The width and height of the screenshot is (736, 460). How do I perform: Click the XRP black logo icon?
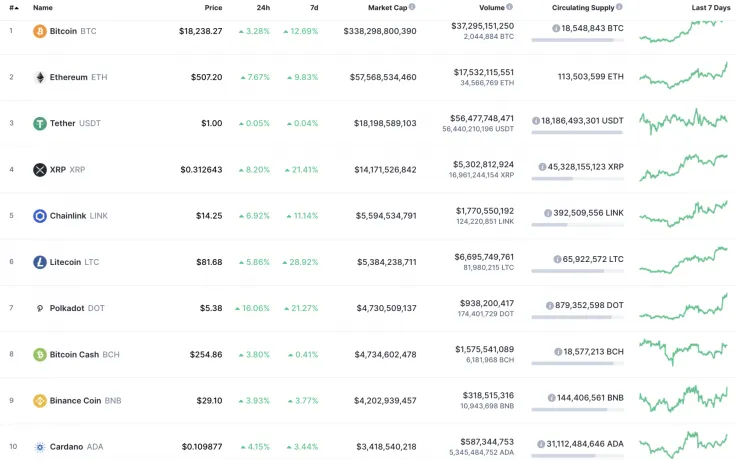click(39, 169)
